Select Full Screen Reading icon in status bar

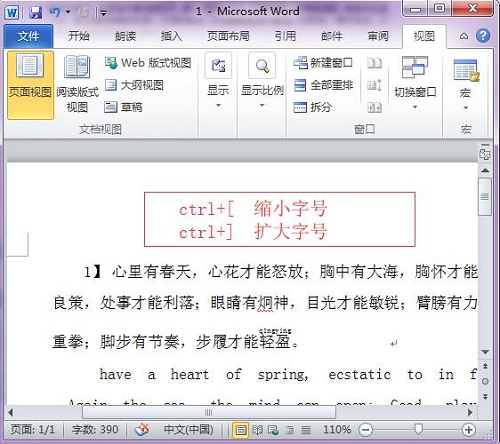click(257, 430)
